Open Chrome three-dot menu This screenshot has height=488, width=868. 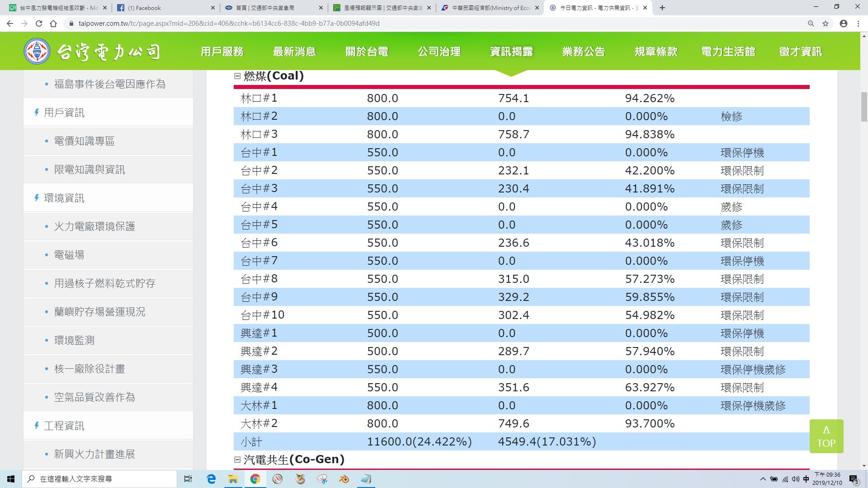(x=858, y=23)
